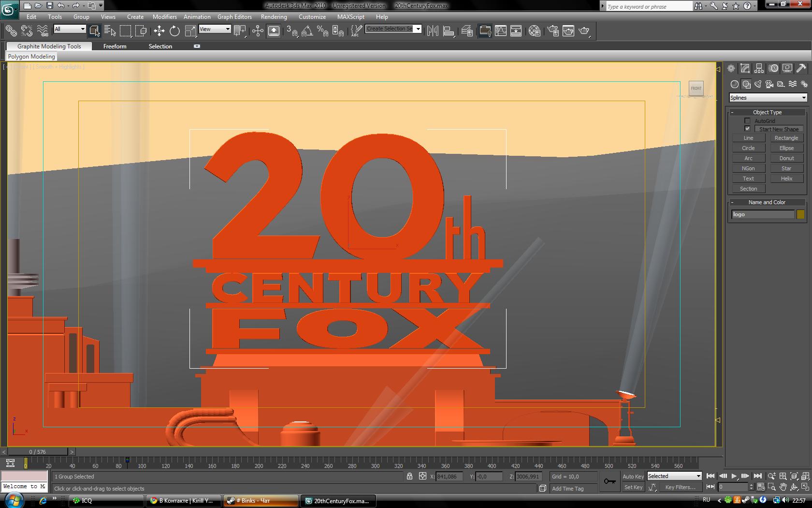
Task: Click Render Production teapot icon
Action: pos(584,31)
